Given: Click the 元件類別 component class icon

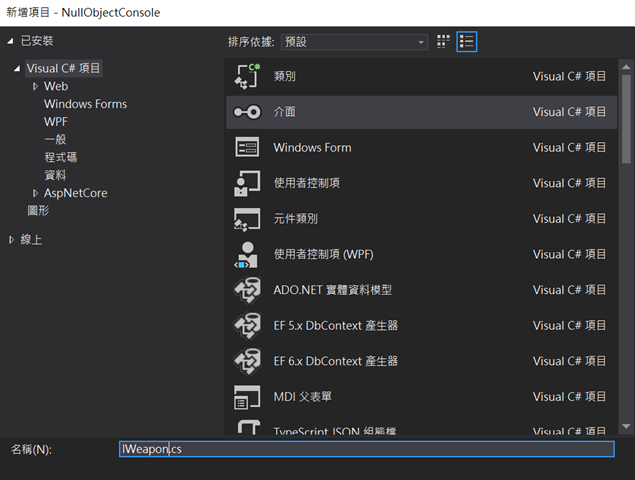Looking at the screenshot, I should [x=247, y=219].
